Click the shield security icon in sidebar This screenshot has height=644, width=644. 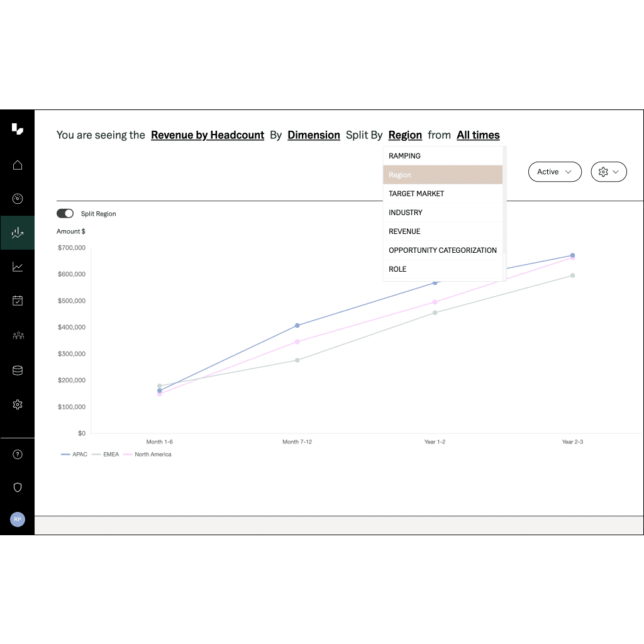coord(18,487)
